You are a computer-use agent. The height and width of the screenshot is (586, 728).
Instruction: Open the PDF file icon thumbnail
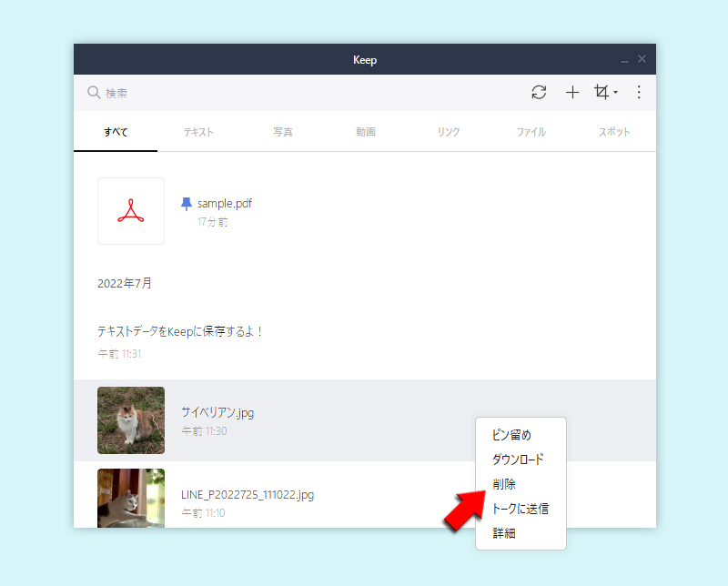[131, 211]
